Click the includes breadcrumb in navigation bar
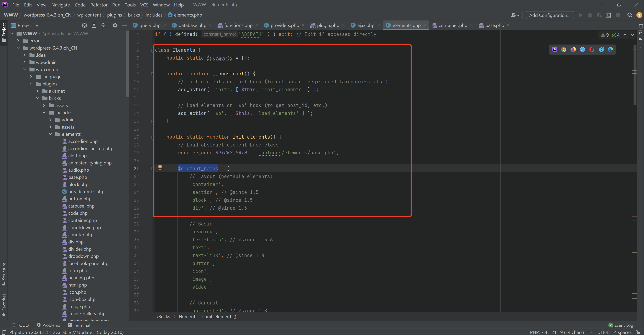This screenshot has width=644, height=335. tap(154, 15)
